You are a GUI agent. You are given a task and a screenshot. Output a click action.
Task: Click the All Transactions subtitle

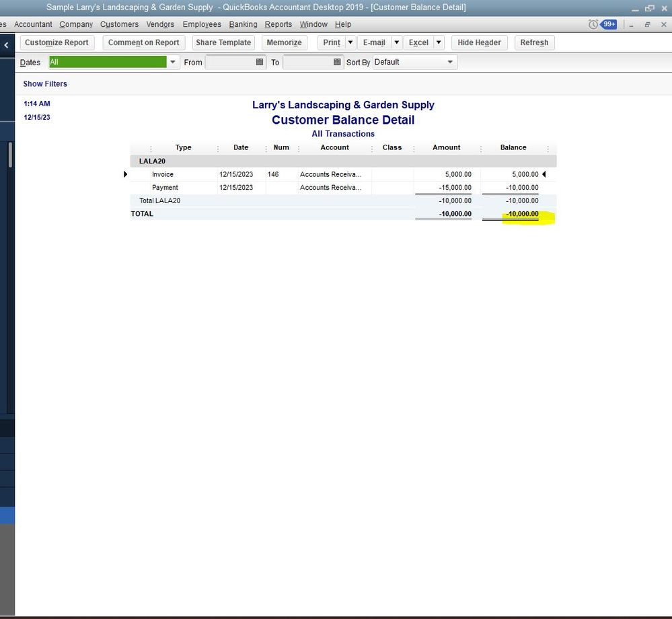click(x=343, y=134)
